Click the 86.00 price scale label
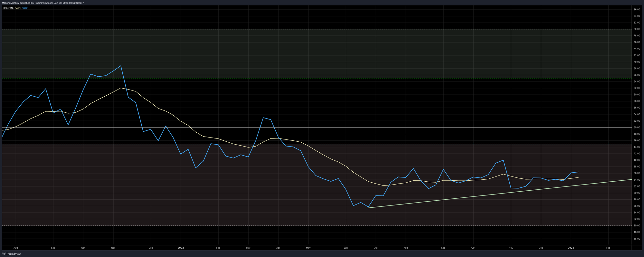644x257 pixels. pyautogui.click(x=637, y=10)
